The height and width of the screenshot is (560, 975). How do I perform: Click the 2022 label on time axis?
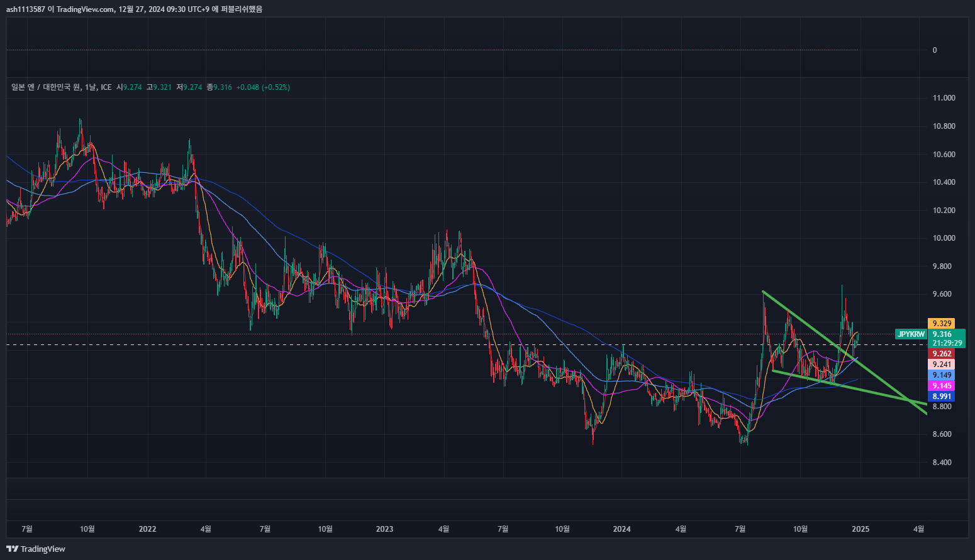147,529
